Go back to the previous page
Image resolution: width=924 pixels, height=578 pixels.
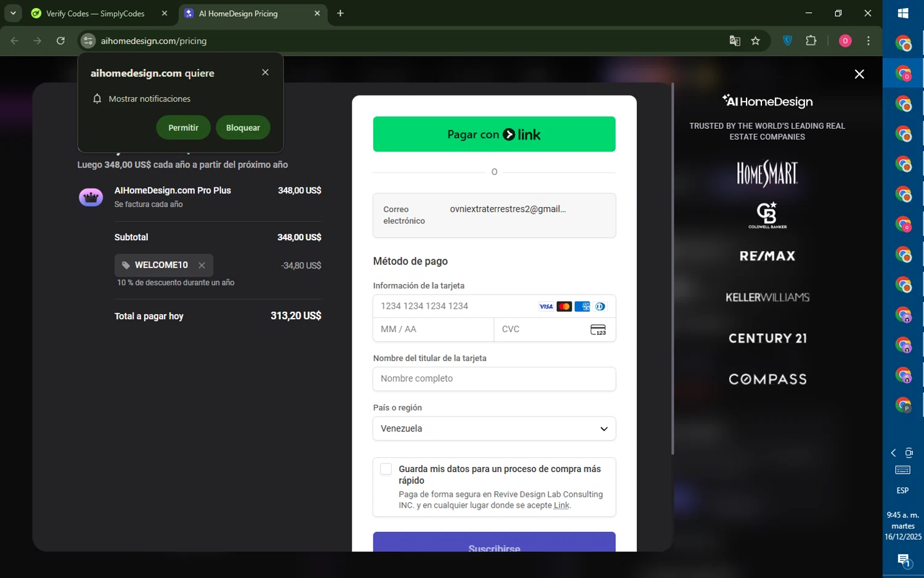click(x=15, y=41)
